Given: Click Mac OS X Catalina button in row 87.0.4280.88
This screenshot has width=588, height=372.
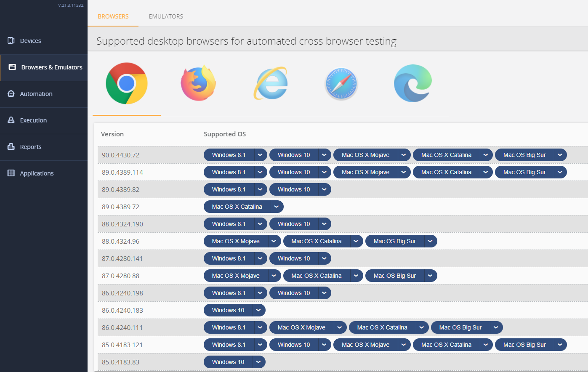Looking at the screenshot, I should click(x=317, y=276).
